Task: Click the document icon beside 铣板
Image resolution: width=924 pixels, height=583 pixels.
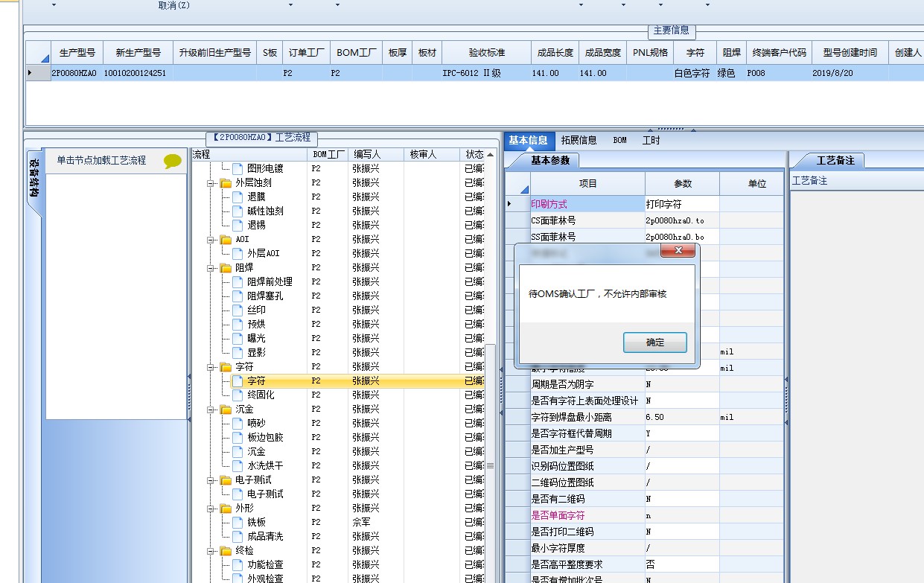Action: pyautogui.click(x=238, y=522)
